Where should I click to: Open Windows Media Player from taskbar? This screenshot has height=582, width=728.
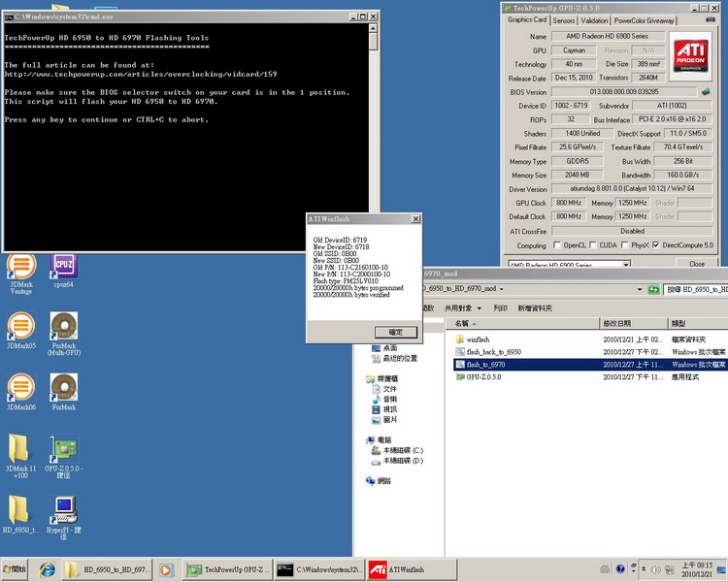[x=166, y=569]
